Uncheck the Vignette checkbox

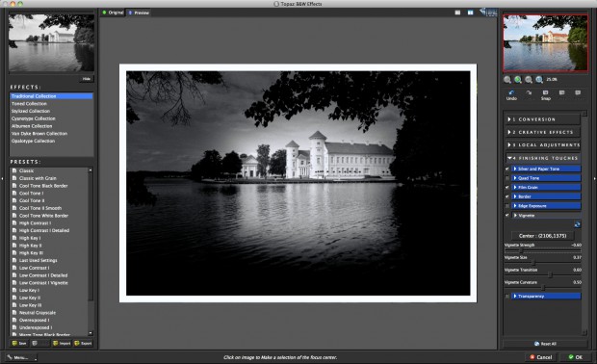(x=507, y=215)
